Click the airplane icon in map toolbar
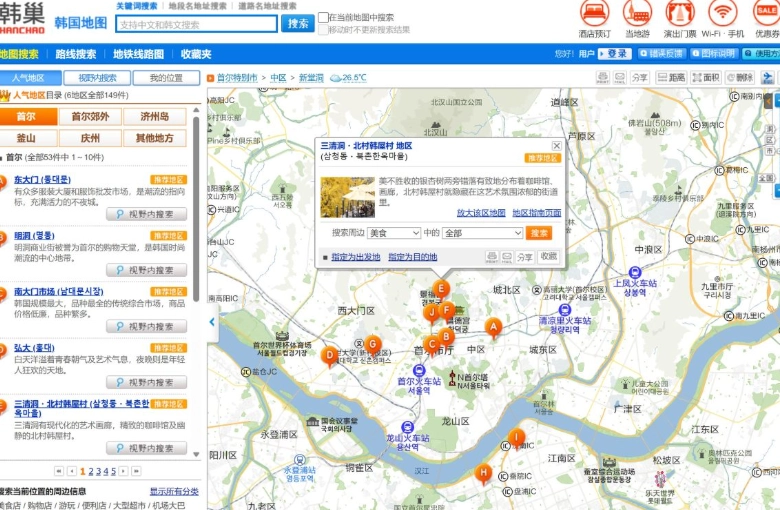The width and height of the screenshot is (780, 510). click(x=767, y=78)
